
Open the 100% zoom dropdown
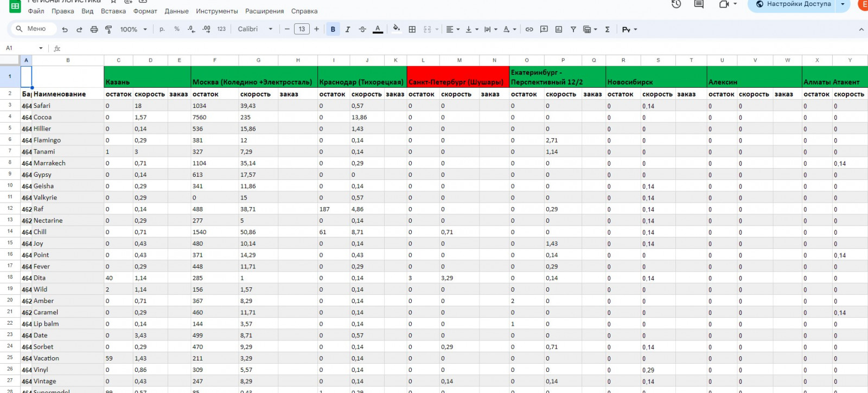pyautogui.click(x=133, y=29)
